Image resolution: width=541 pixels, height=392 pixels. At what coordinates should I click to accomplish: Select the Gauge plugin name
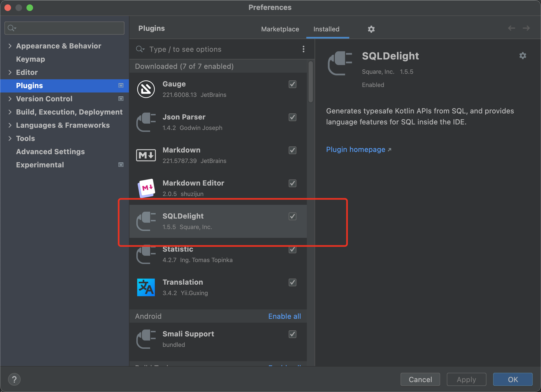tap(174, 84)
